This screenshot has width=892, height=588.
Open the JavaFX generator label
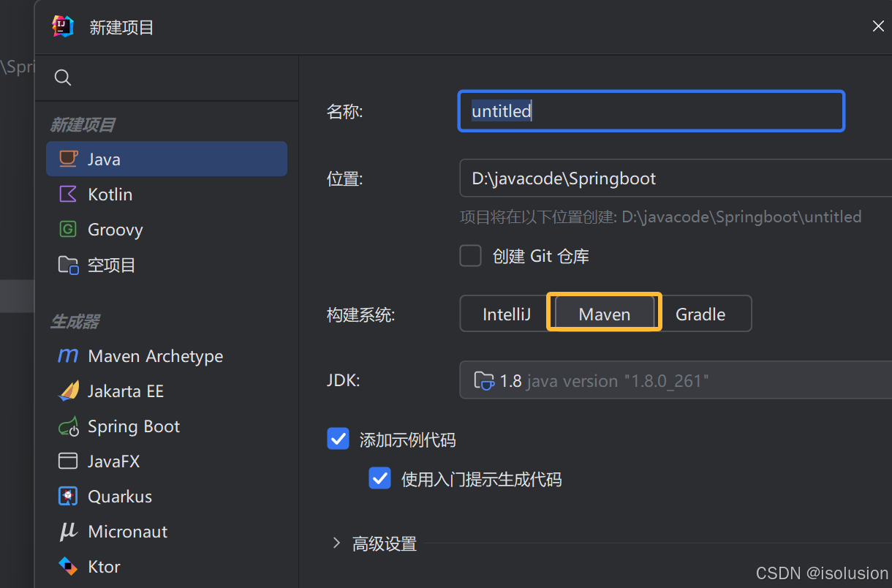tap(113, 461)
